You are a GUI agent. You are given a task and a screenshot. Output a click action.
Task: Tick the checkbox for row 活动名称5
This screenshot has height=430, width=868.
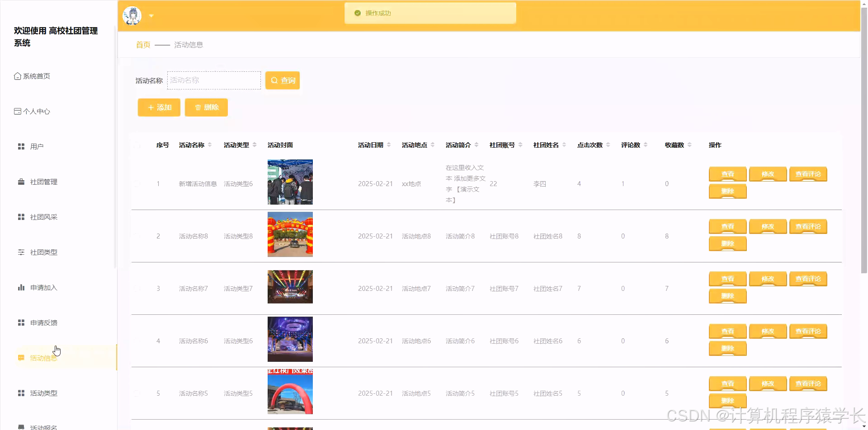coord(137,393)
